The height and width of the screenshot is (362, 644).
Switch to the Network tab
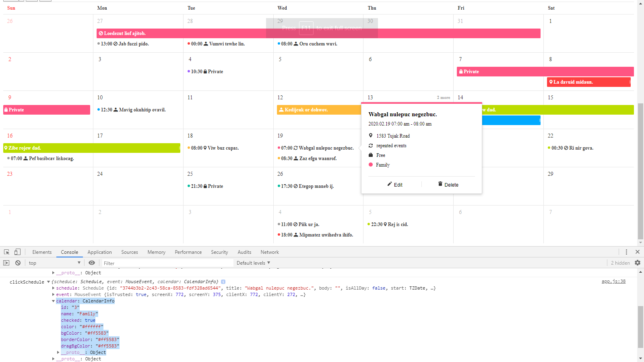[269, 252]
